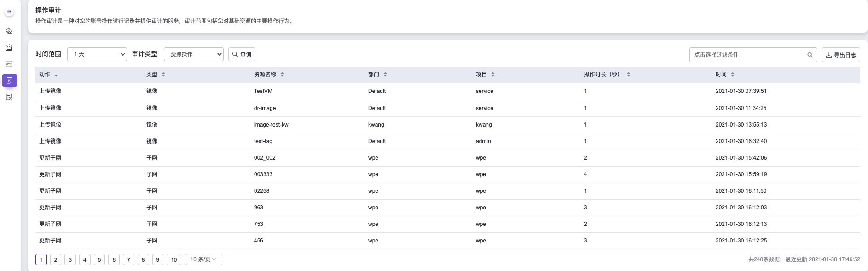Open the 时间范围 dropdown showing 1 天
This screenshot has width=868, height=271.
[97, 54]
